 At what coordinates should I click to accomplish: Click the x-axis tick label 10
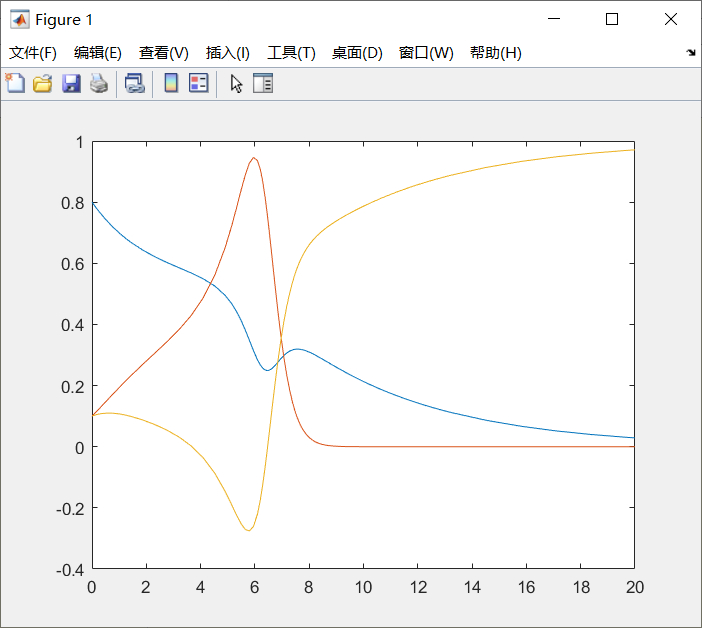click(x=363, y=587)
